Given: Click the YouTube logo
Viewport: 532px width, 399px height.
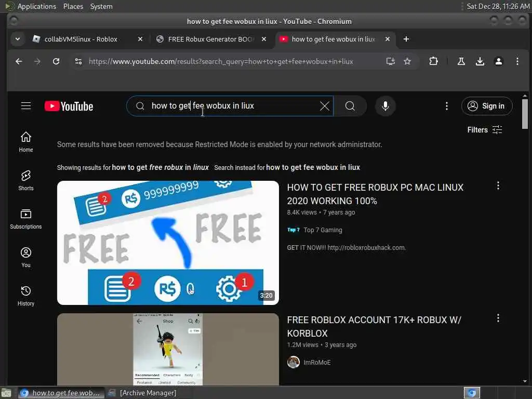Looking at the screenshot, I should pos(69,106).
